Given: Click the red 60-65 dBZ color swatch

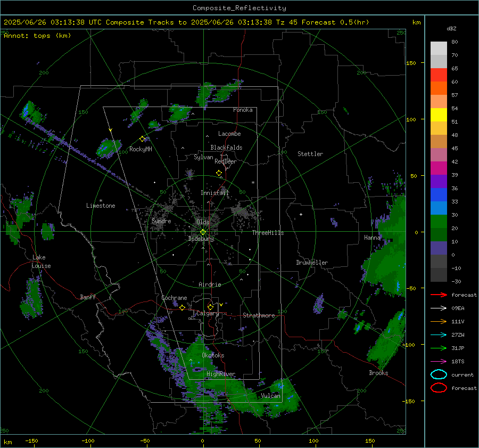Looking at the screenshot, I should click(x=439, y=75).
